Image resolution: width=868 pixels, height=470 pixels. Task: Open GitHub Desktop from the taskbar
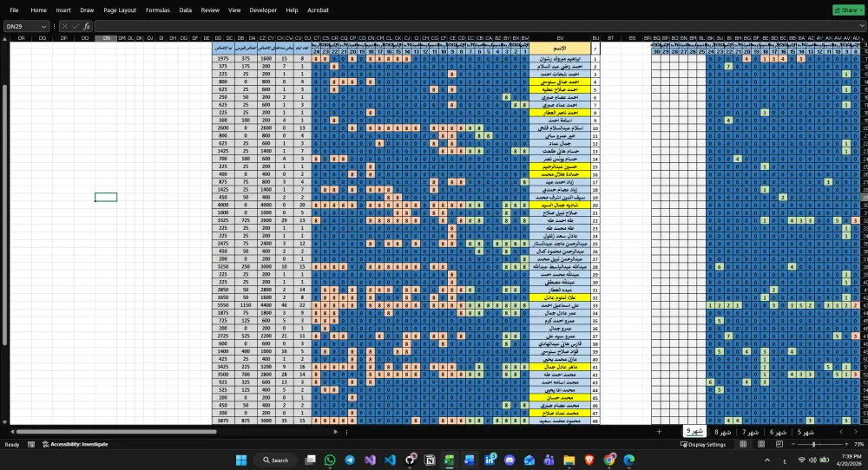pos(411,460)
